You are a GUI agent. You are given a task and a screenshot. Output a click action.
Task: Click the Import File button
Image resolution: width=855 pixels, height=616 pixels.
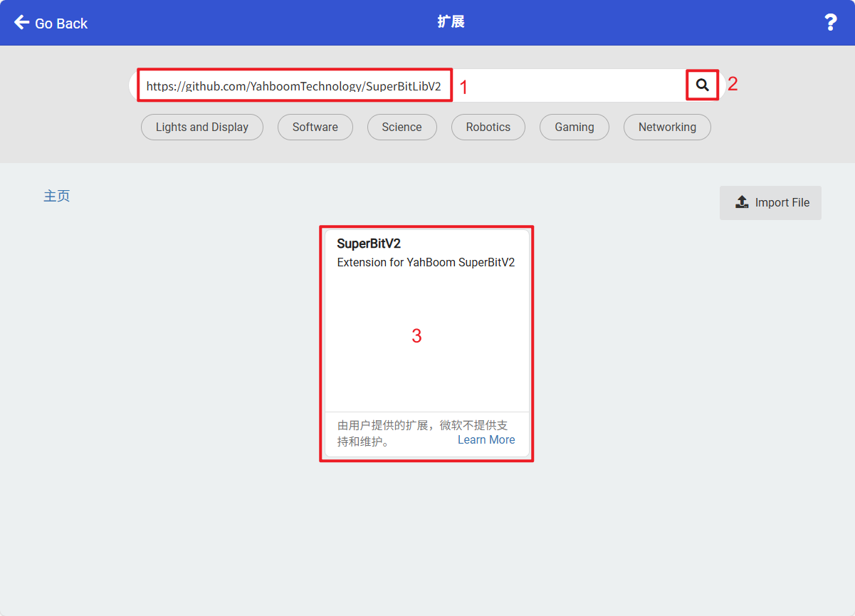[x=770, y=203]
